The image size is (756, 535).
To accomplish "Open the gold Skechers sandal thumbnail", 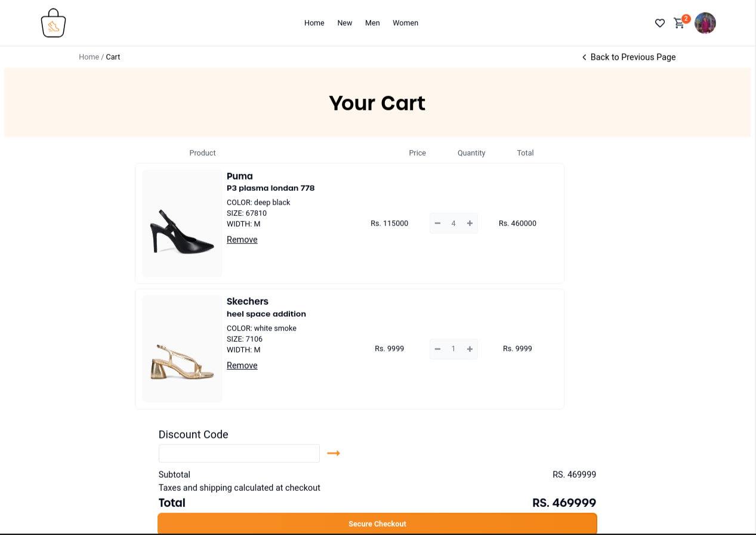I will tap(182, 349).
